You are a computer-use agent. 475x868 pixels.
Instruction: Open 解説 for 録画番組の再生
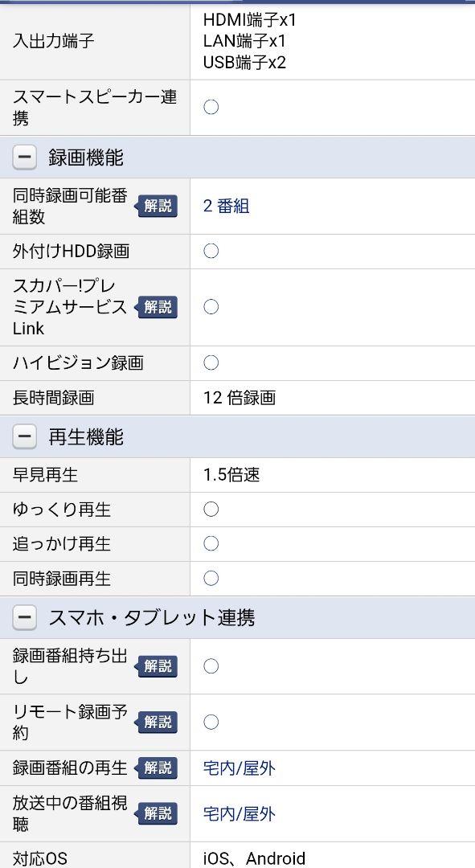(156, 768)
